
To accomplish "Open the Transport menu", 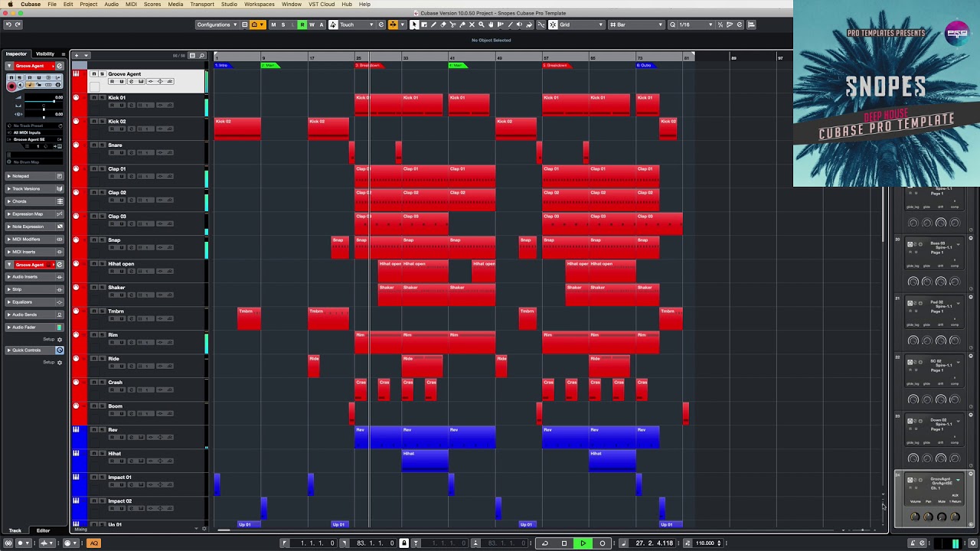I will coord(202,4).
